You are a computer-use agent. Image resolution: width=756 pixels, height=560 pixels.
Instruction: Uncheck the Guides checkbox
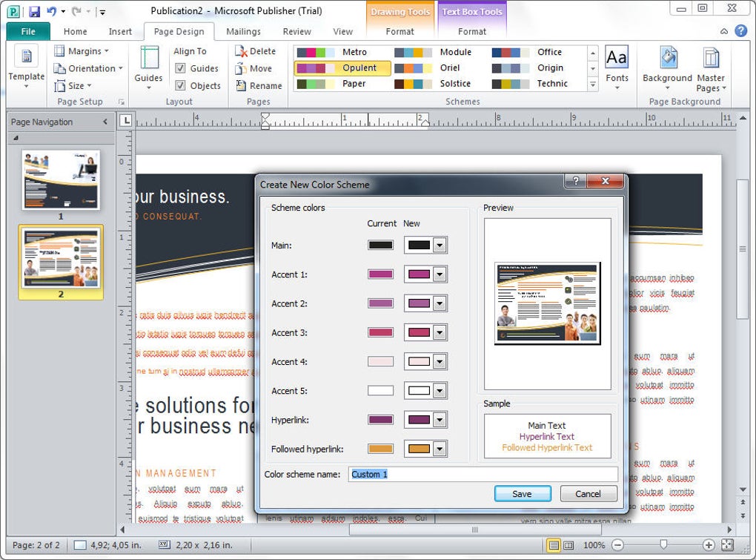(x=180, y=68)
